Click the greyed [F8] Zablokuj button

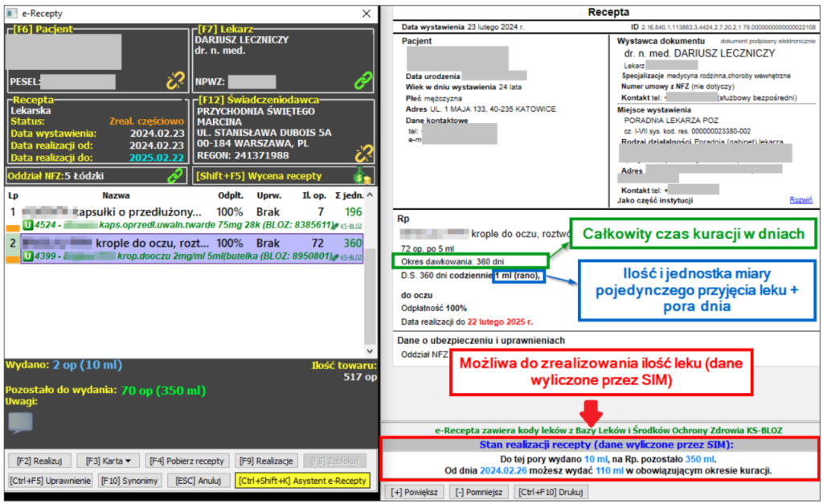[335, 461]
